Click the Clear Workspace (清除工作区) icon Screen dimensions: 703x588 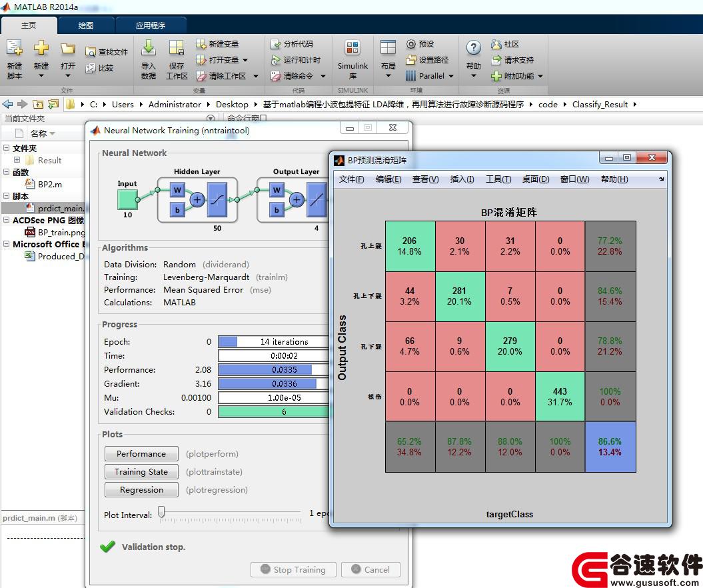click(x=201, y=76)
